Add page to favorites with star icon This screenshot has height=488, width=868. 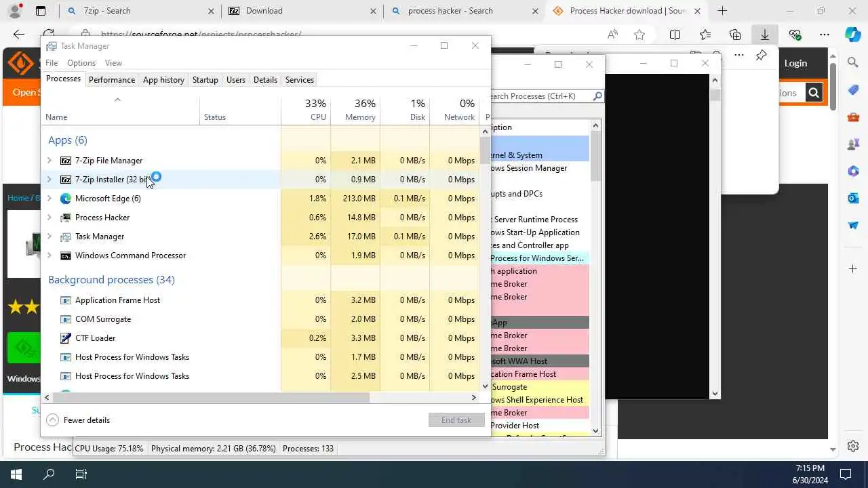[639, 35]
